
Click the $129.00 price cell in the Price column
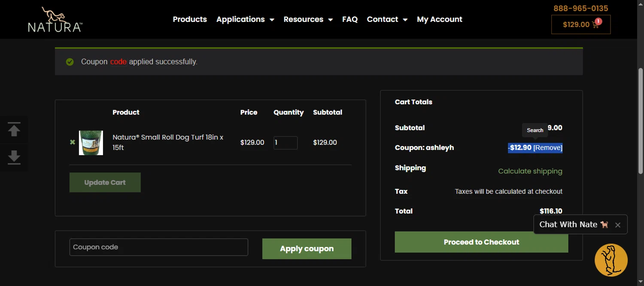point(252,142)
